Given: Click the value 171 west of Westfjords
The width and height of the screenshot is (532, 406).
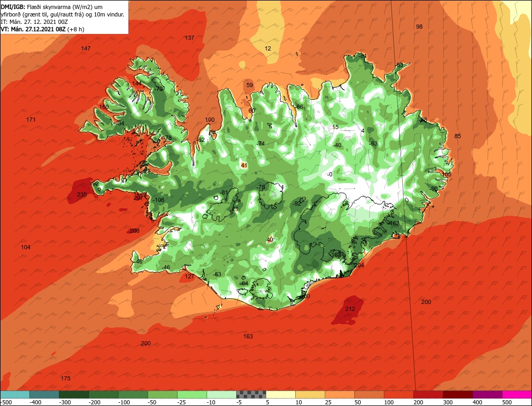Looking at the screenshot, I should pos(31,120).
